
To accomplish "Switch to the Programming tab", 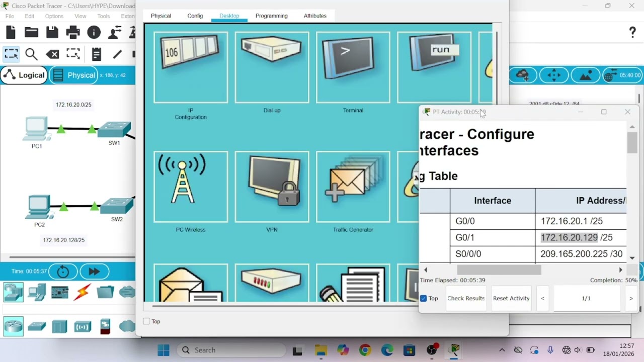I will click(x=272, y=16).
